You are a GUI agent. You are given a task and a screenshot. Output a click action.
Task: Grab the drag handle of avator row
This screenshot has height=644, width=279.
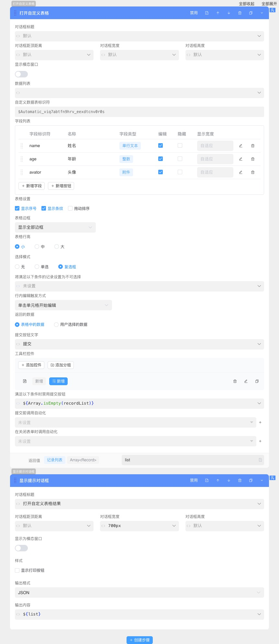(22, 172)
